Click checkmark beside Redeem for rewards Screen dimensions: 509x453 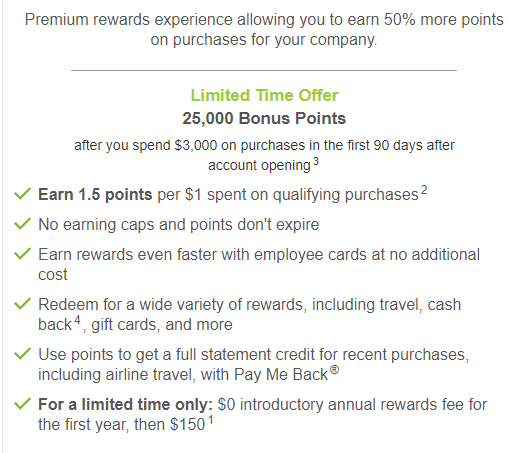click(23, 304)
